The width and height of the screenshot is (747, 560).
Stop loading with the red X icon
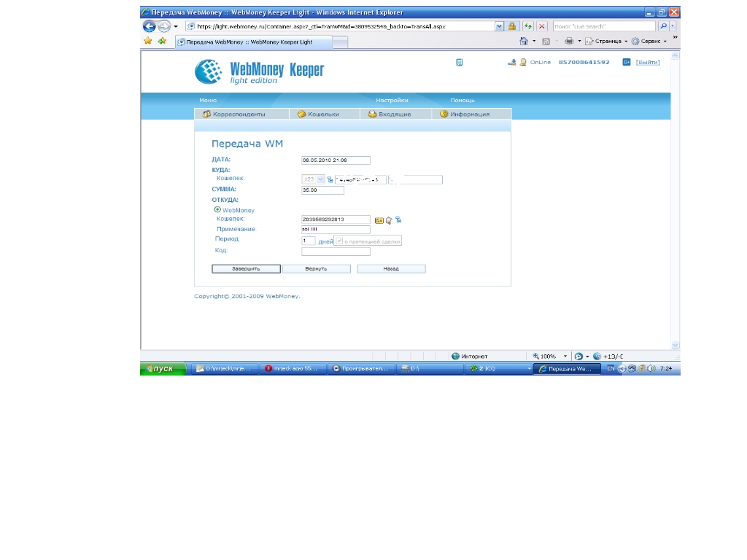coord(542,27)
